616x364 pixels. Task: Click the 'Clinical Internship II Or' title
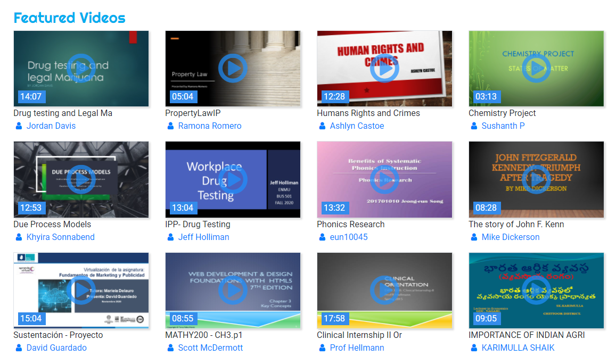359,335
